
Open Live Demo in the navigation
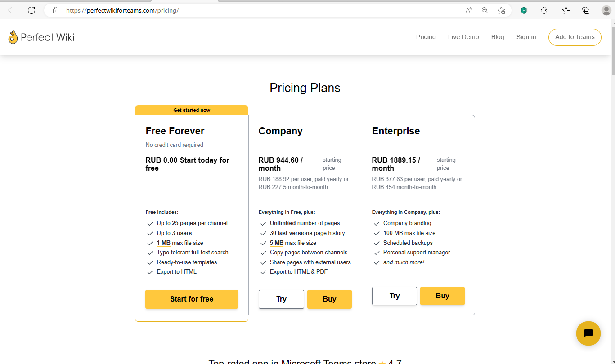click(463, 37)
